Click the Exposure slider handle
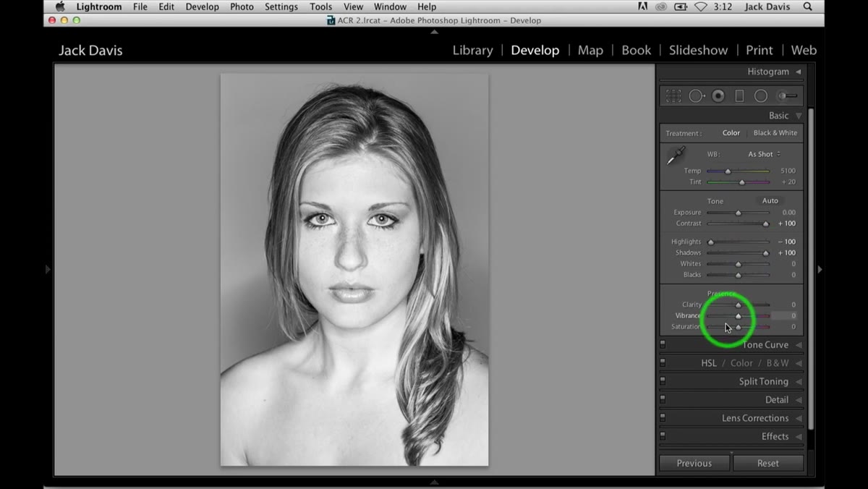The width and height of the screenshot is (868, 489). point(739,213)
